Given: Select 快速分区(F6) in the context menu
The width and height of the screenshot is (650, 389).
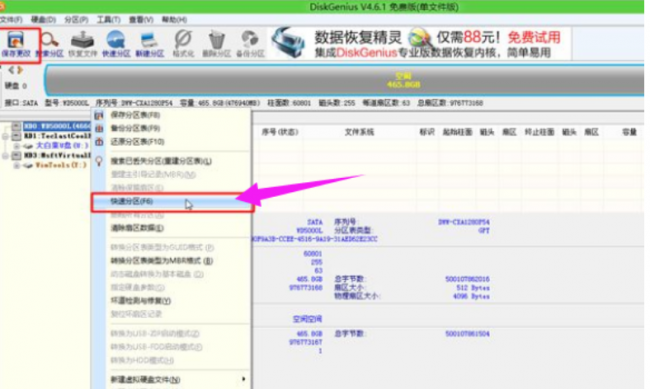Looking at the screenshot, I should pos(172,202).
